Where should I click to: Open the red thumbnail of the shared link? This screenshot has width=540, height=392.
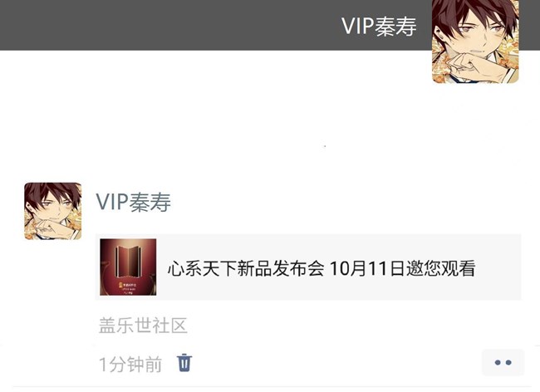128,267
